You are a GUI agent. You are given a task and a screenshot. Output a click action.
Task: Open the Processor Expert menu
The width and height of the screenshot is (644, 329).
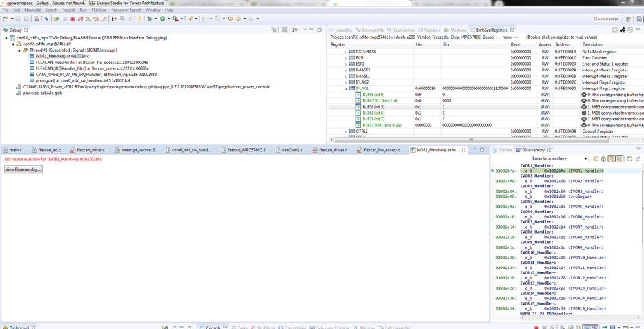(125, 10)
